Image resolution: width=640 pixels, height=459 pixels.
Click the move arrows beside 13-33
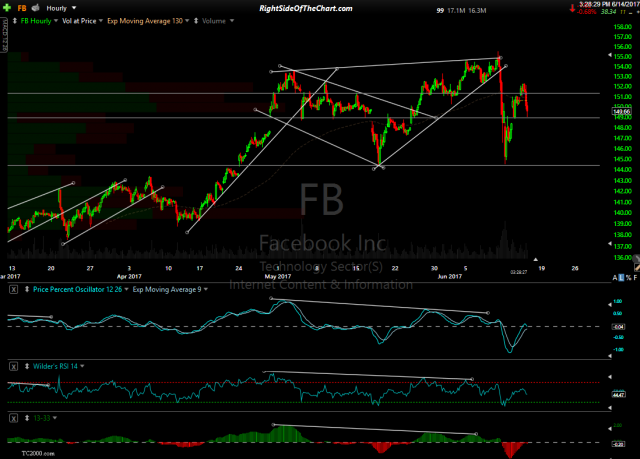click(x=27, y=418)
